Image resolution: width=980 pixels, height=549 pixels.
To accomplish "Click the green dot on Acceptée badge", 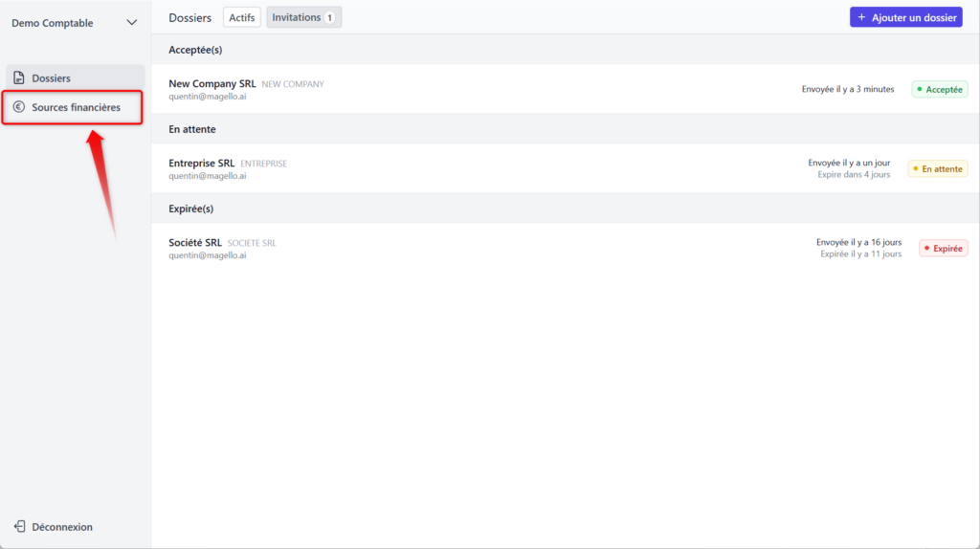I will pyautogui.click(x=920, y=90).
